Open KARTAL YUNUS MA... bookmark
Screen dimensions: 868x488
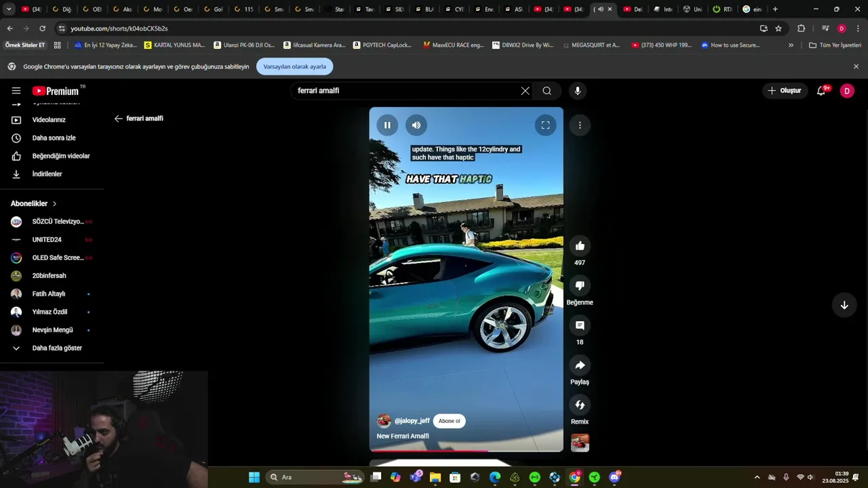[174, 45]
